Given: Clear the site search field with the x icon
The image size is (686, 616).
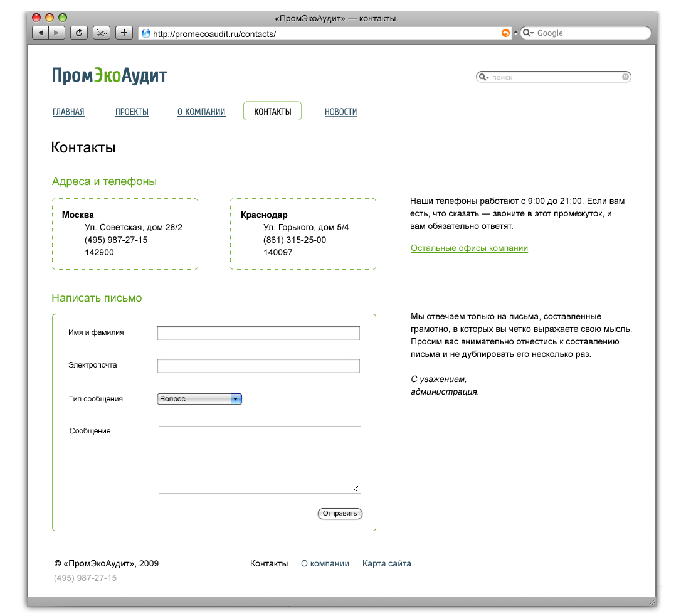Looking at the screenshot, I should point(626,77).
